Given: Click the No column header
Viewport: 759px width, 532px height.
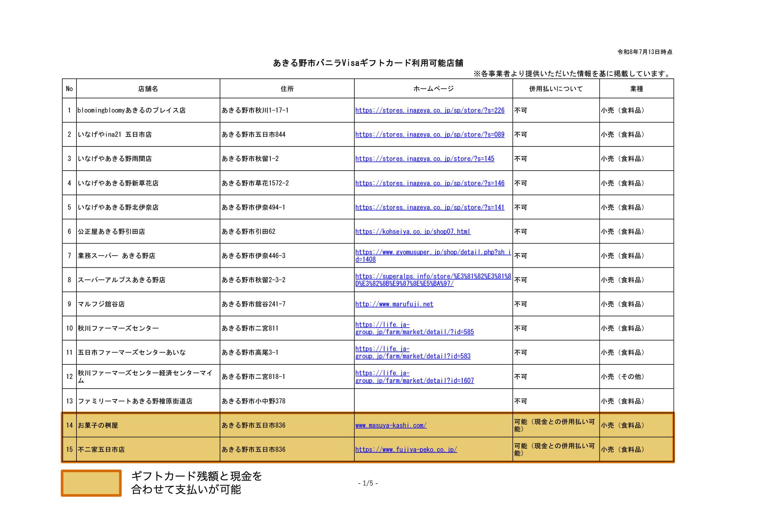Looking at the screenshot, I should tap(69, 89).
